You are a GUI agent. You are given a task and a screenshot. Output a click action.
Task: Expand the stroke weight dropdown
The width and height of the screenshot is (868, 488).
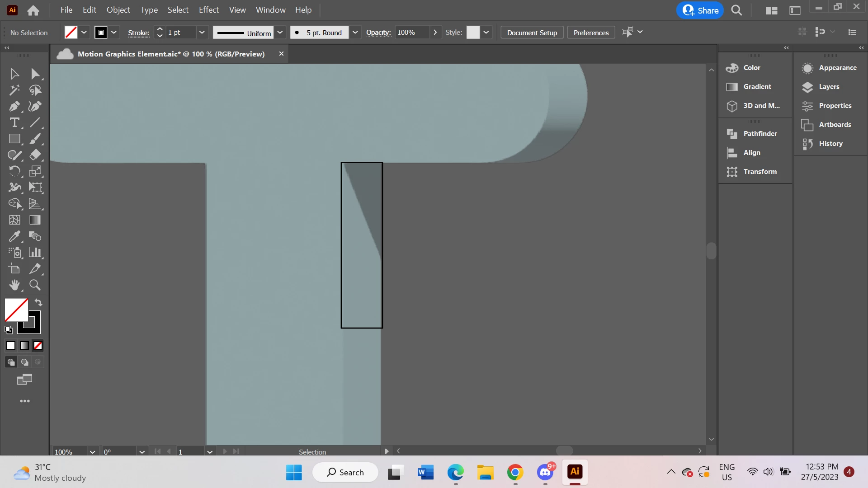tap(202, 33)
